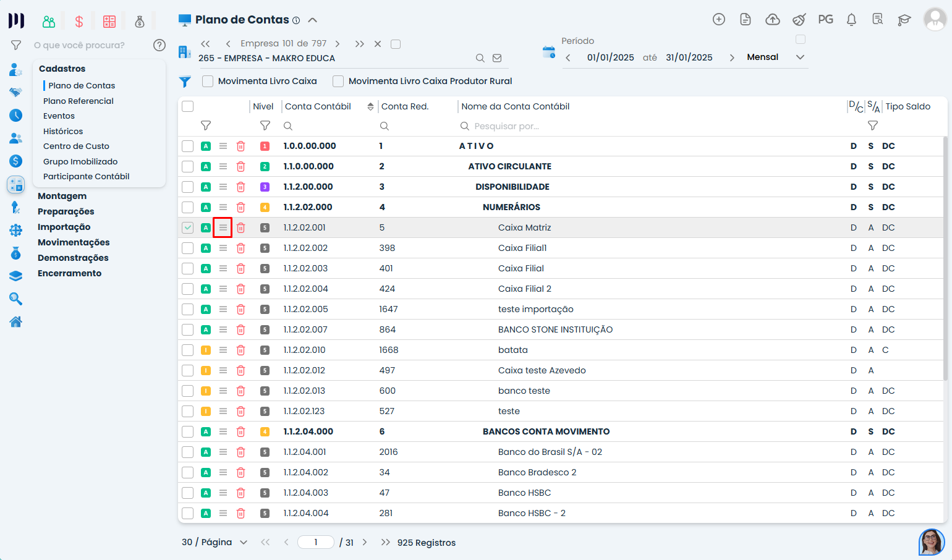Open the calendar period icon
This screenshot has height=560, width=952.
[x=548, y=53]
